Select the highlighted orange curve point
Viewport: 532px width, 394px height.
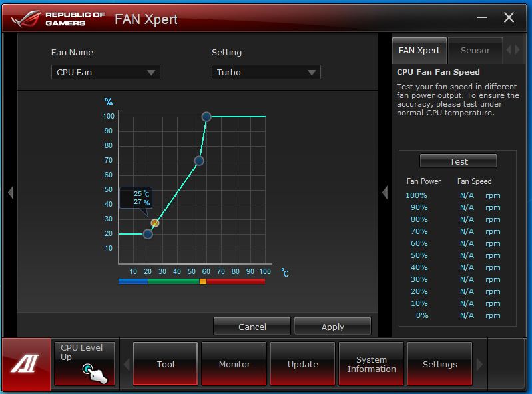pos(155,223)
